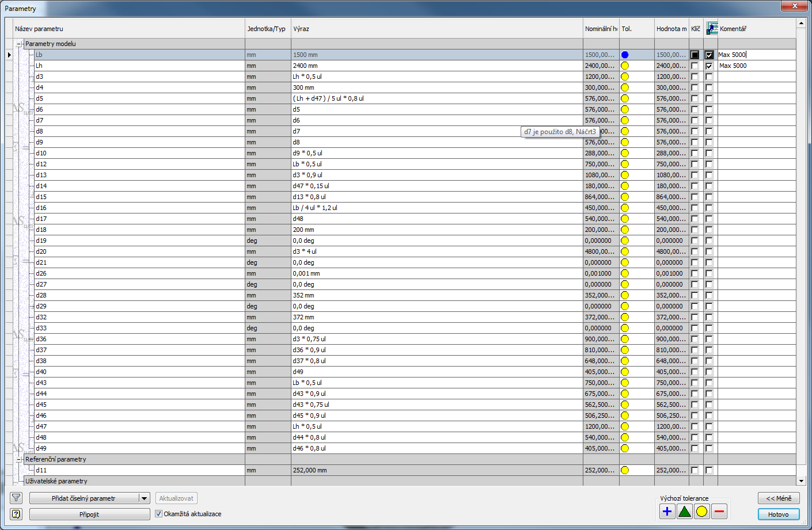
Task: Select the red minus tolerance icon
Action: point(719,511)
